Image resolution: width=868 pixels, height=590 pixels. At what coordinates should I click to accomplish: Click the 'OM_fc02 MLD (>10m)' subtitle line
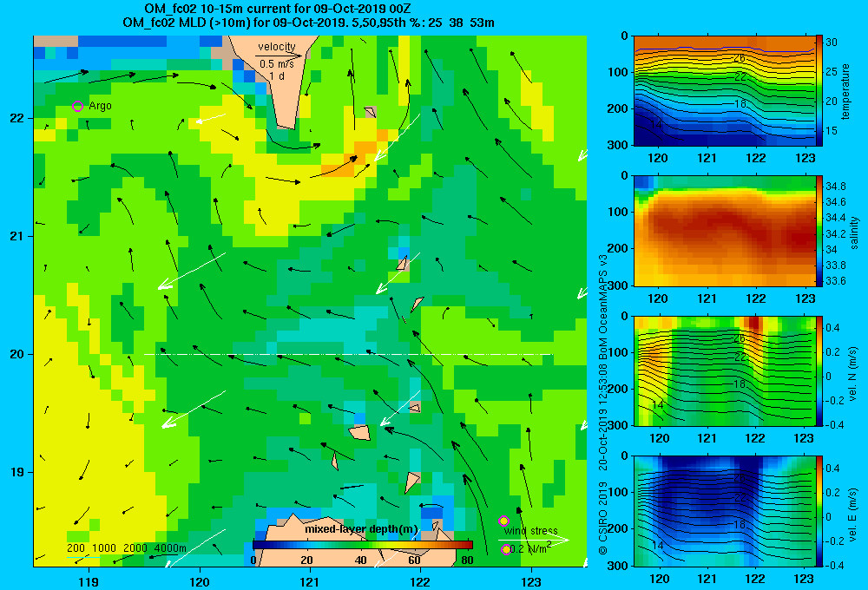coord(308,23)
